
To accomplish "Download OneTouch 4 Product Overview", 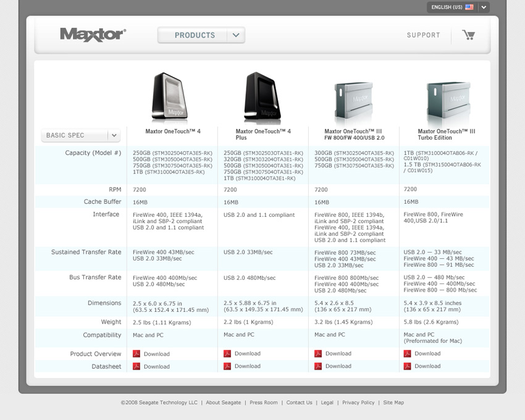I will pyautogui.click(x=157, y=354).
